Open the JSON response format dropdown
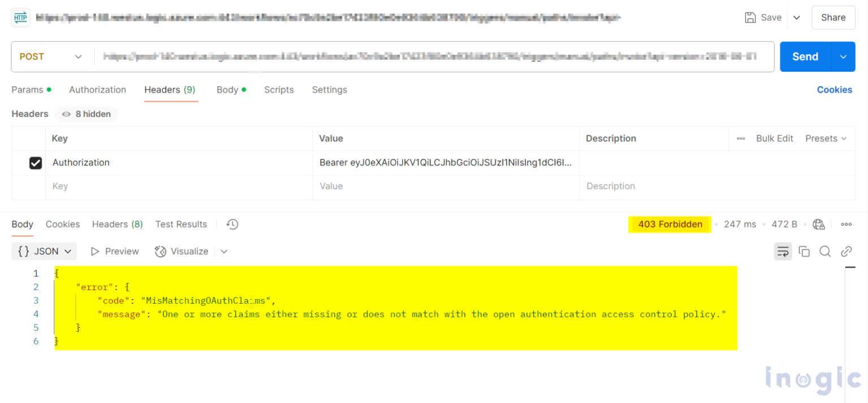The width and height of the screenshot is (868, 403). click(44, 251)
